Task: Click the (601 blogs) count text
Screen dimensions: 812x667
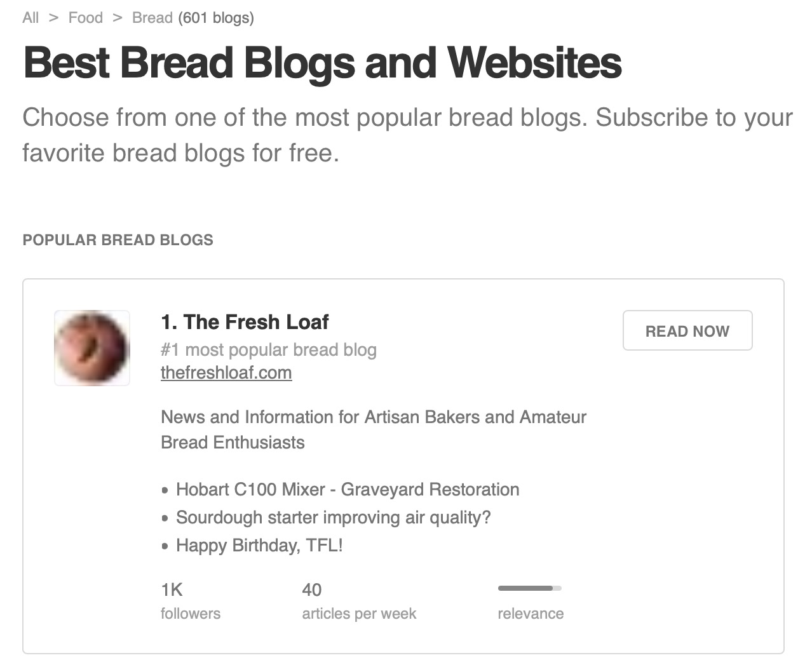Action: point(216,18)
